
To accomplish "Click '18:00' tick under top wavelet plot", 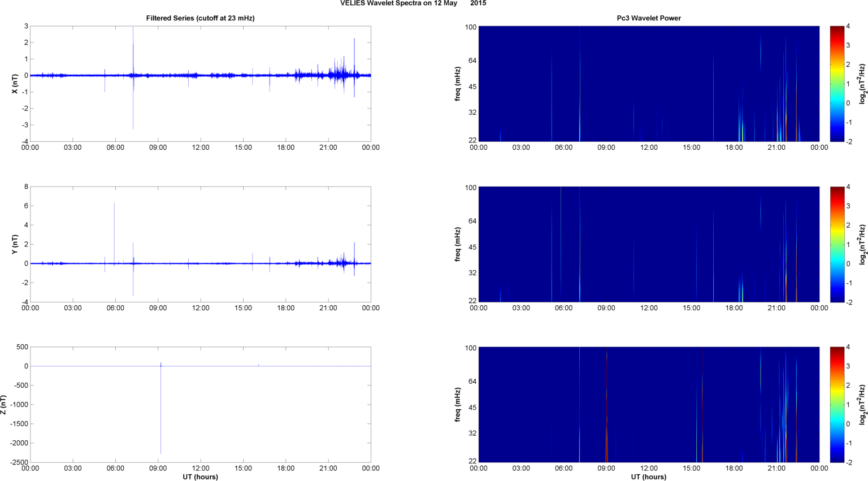I will point(734,148).
